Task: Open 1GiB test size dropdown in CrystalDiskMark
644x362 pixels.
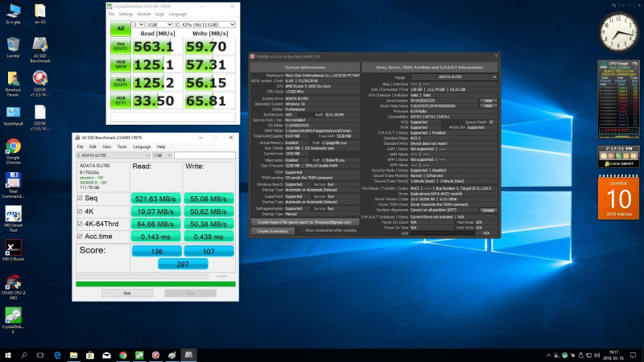Action: [159, 25]
